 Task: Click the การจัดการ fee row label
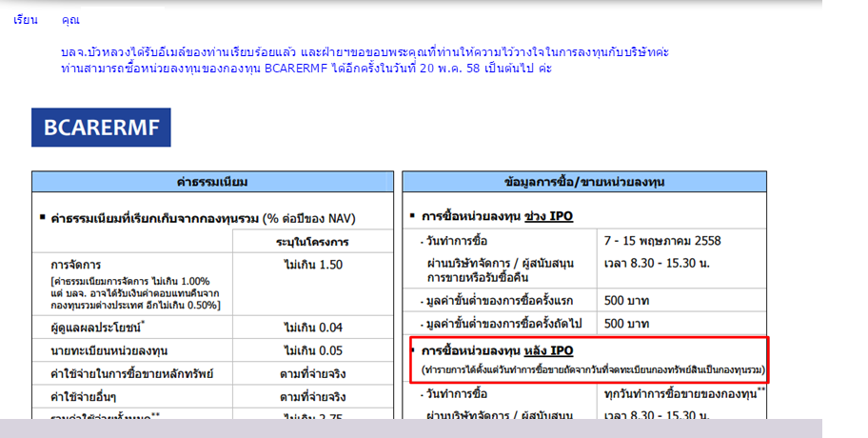click(x=76, y=265)
